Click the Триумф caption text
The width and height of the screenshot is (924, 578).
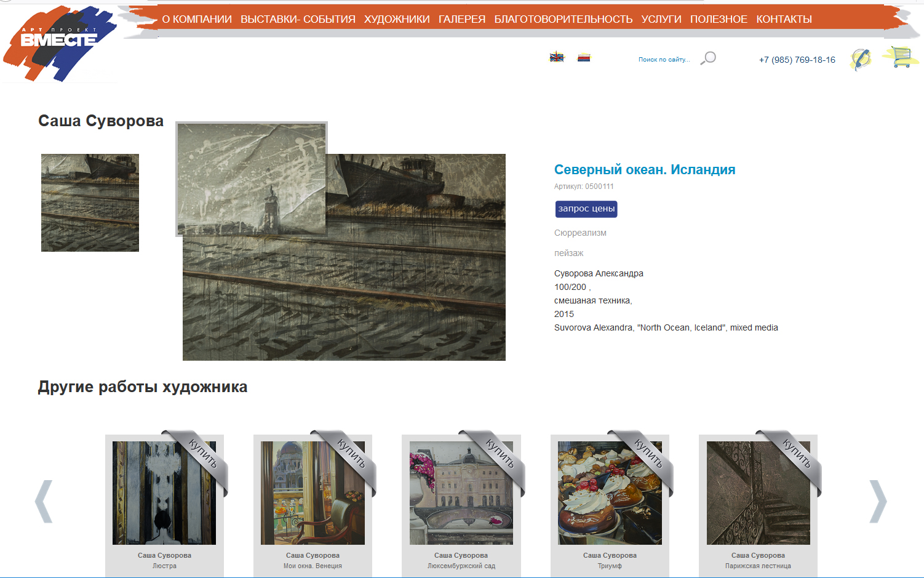coord(610,566)
